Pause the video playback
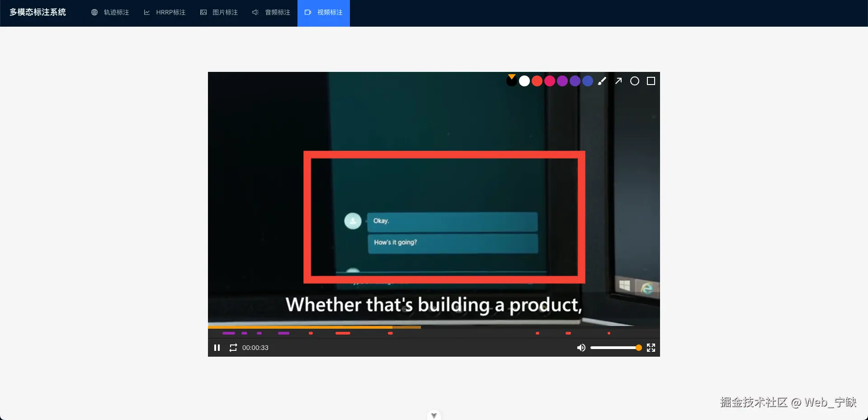Viewport: 868px width, 420px height. [217, 348]
